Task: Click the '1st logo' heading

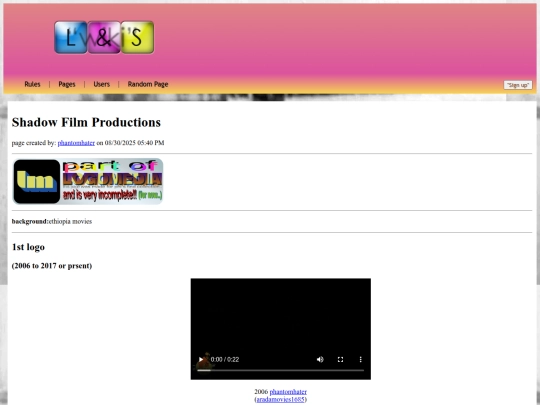Action: click(28, 247)
